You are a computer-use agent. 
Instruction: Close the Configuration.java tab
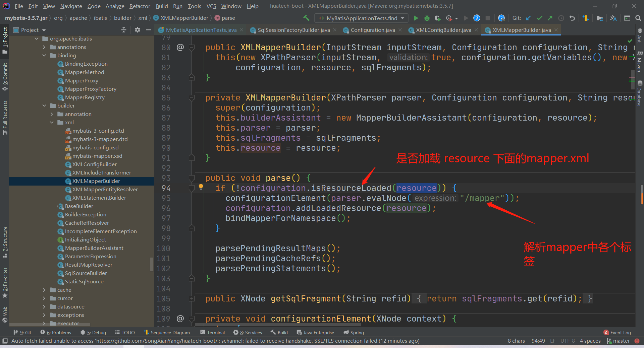click(x=400, y=30)
